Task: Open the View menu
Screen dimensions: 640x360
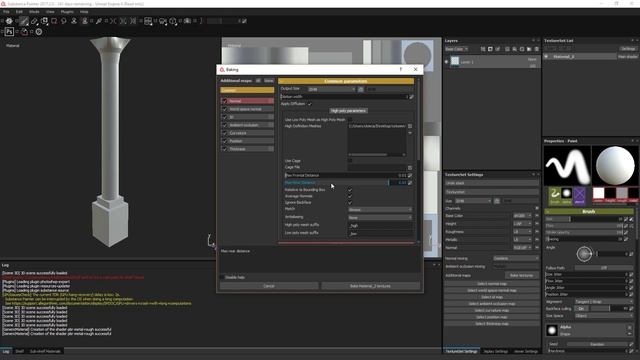Action: (x=50, y=12)
